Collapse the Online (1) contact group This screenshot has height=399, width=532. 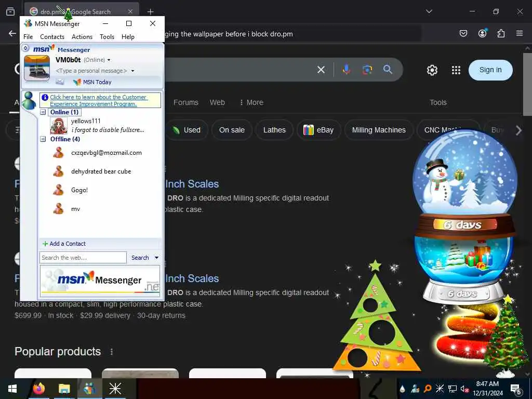(43, 112)
